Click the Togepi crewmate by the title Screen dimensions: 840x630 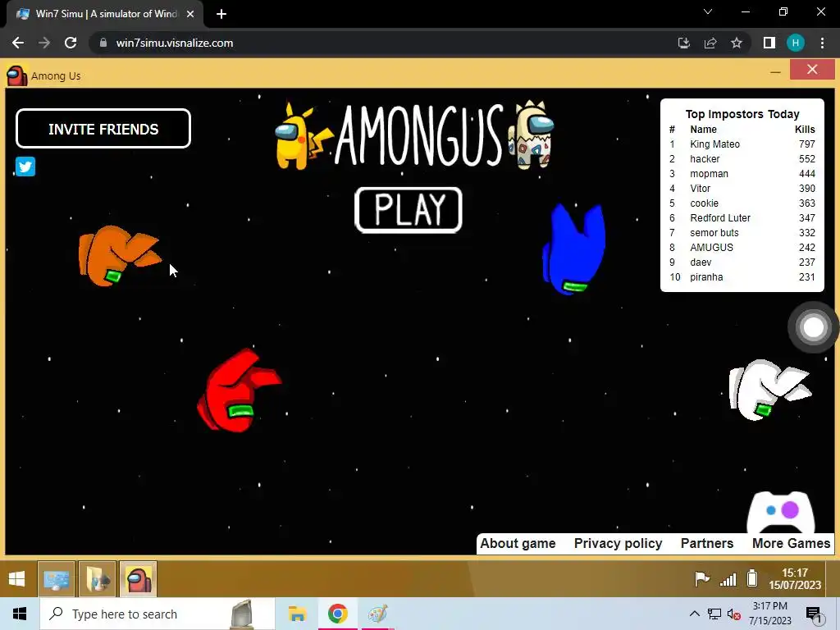(531, 135)
